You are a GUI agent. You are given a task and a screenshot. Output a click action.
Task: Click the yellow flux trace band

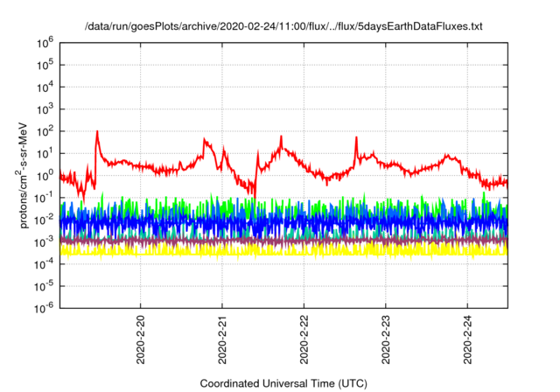(283, 250)
